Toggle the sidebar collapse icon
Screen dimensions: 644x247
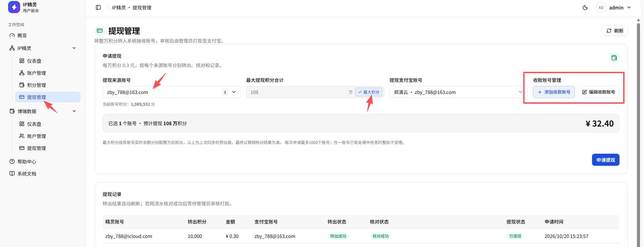(98, 7)
